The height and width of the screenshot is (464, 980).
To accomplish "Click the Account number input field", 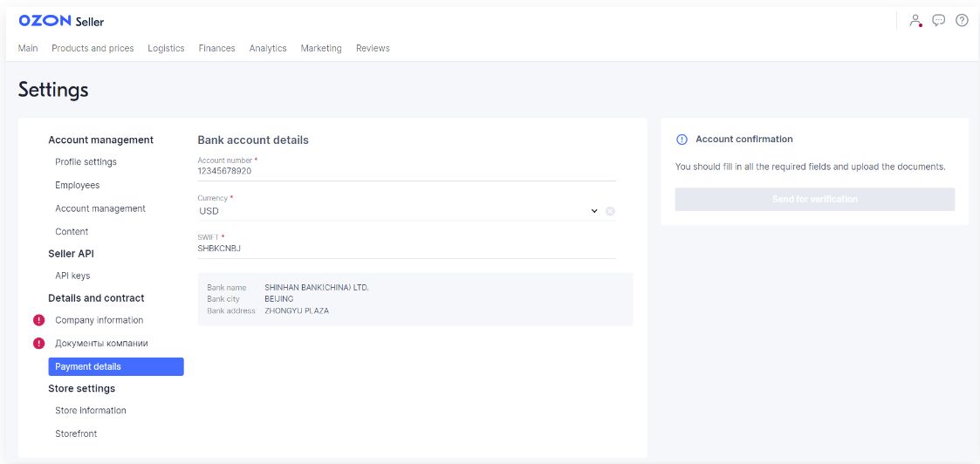I will point(406,172).
